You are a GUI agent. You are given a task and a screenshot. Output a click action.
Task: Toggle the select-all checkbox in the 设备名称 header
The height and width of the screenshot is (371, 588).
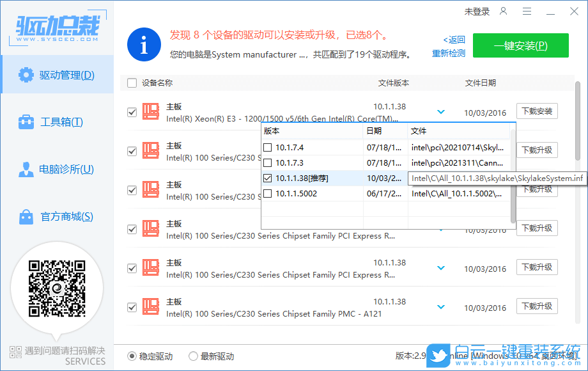pyautogui.click(x=132, y=83)
